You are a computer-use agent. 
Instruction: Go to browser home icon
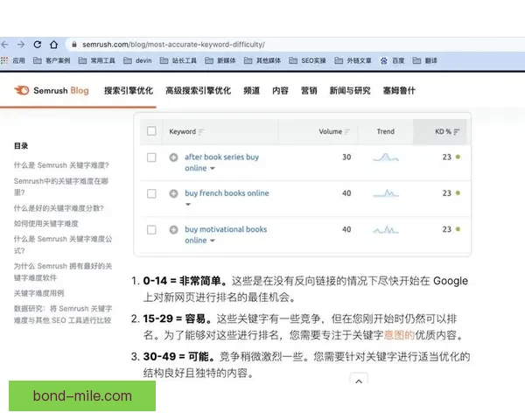(53, 45)
